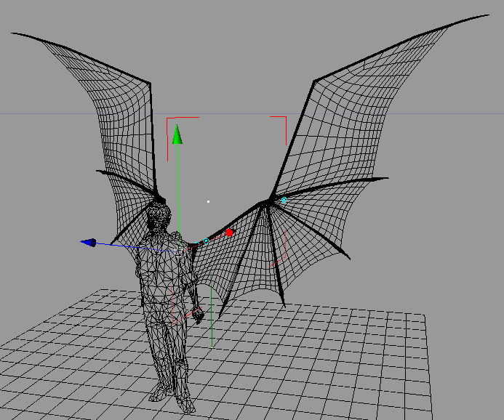Select the cyan marker beside the red handle

(x=207, y=241)
